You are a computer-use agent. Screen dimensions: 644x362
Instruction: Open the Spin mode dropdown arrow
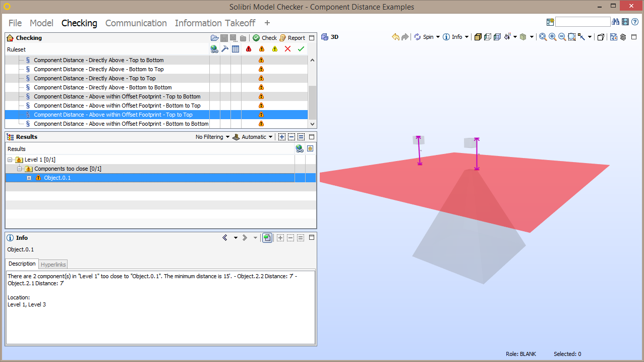(x=438, y=37)
